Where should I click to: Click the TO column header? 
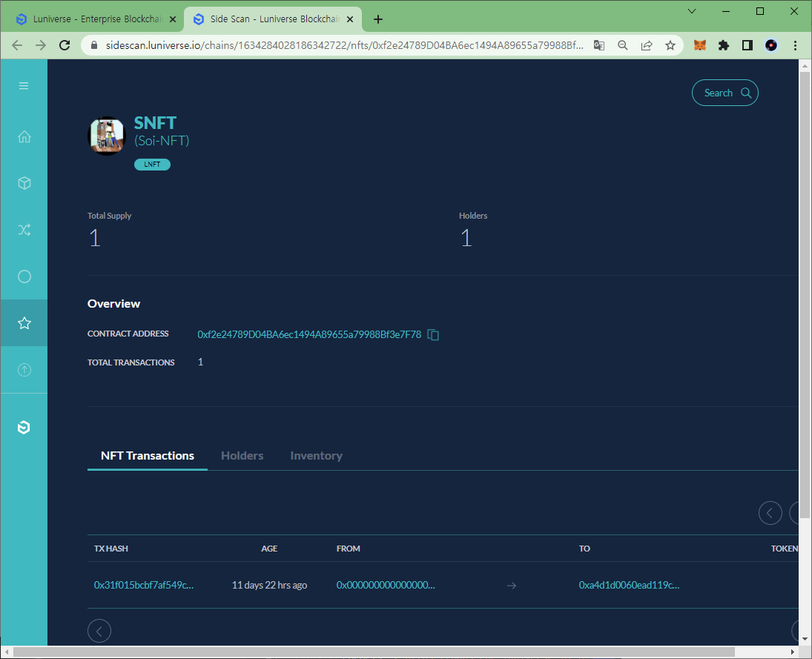584,549
